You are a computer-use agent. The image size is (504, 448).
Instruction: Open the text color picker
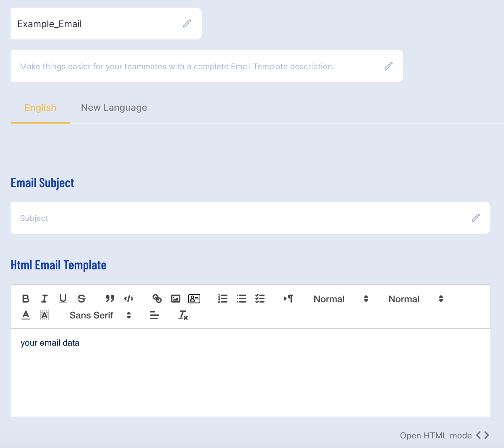point(26,315)
